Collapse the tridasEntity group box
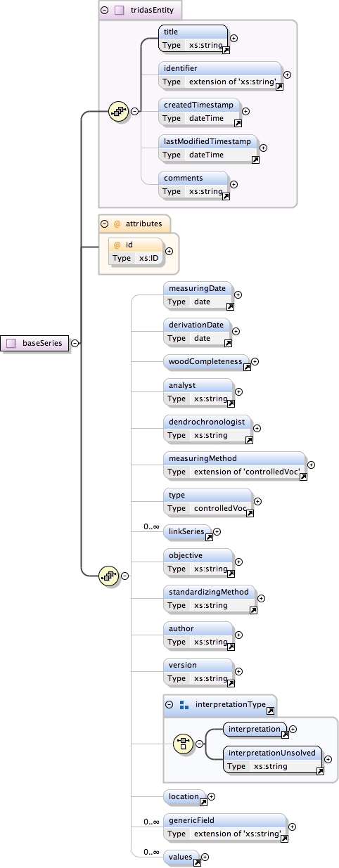The image size is (339, 868). click(x=104, y=11)
